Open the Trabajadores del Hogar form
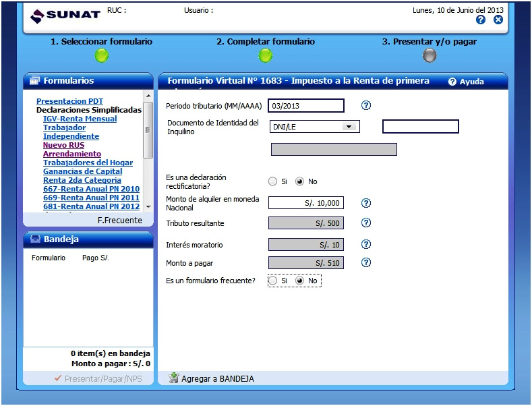The height and width of the screenshot is (406, 532). [x=88, y=163]
